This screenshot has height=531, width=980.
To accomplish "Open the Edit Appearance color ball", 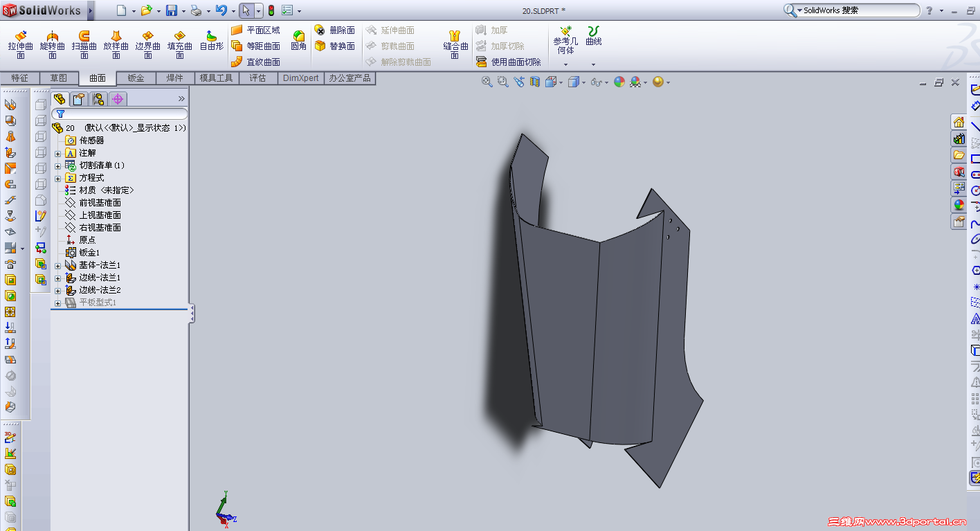I will pos(619,82).
